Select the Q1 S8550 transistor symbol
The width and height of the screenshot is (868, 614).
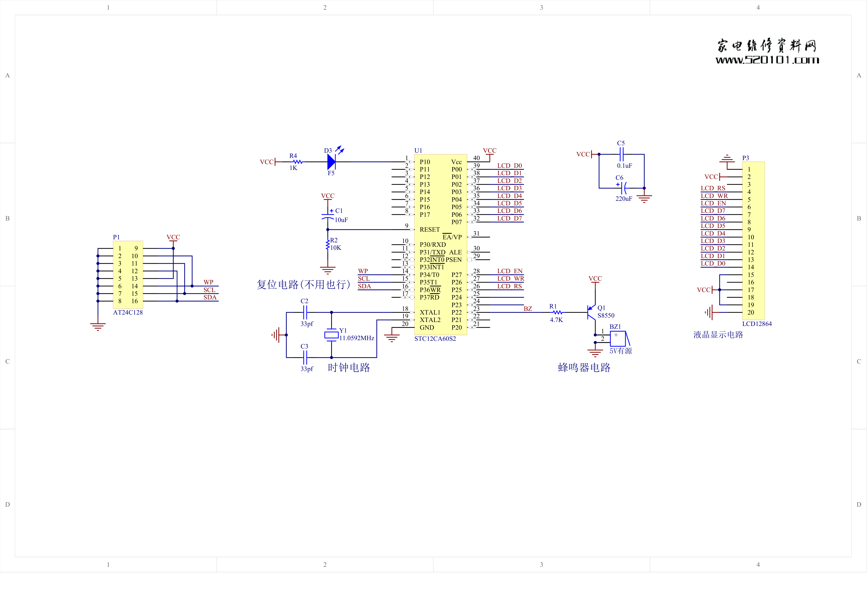pyautogui.click(x=592, y=313)
